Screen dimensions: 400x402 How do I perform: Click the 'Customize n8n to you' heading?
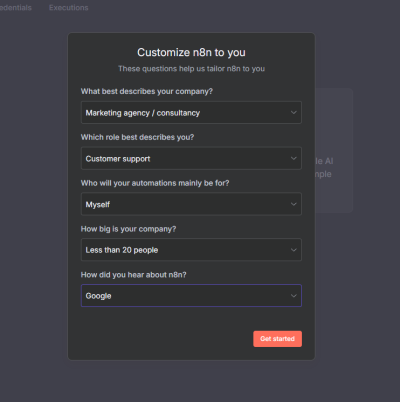tap(191, 52)
